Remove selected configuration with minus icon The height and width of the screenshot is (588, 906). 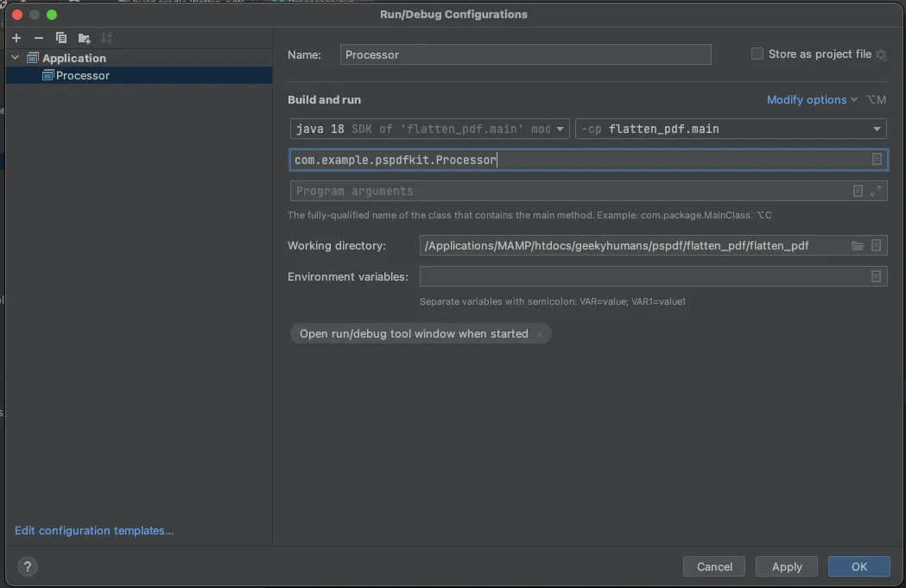pyautogui.click(x=39, y=38)
